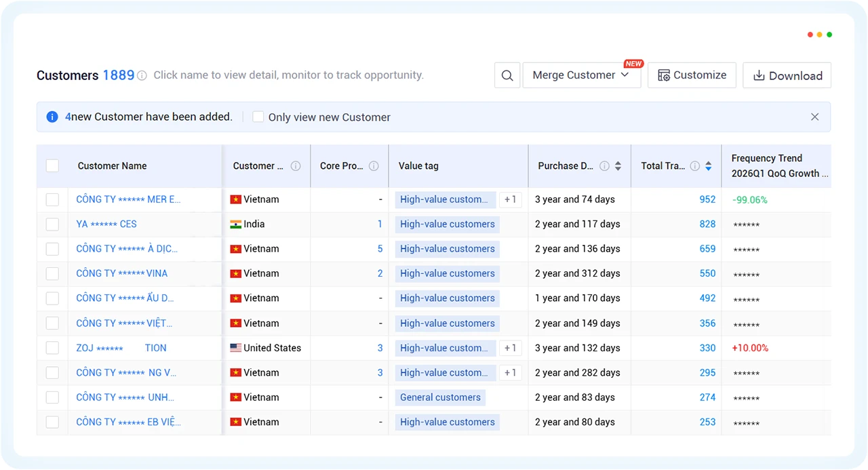The image size is (868, 470).
Task: Sort by Purchase D... column arrows
Action: (x=618, y=165)
